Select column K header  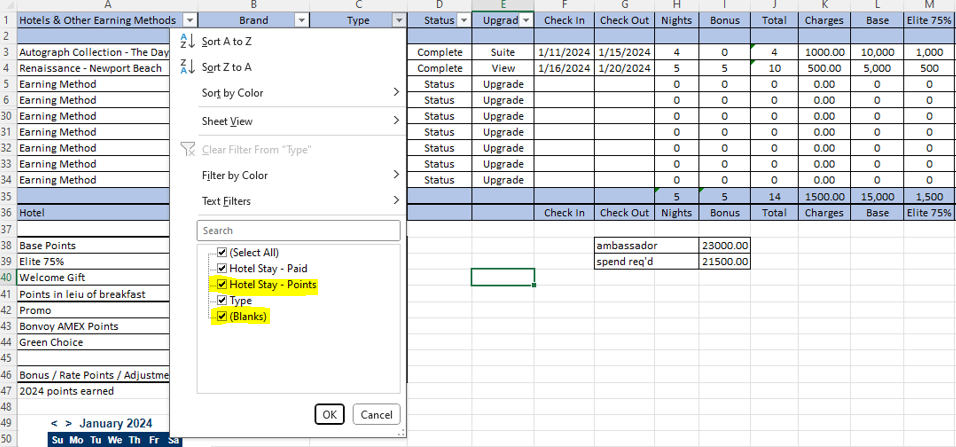(x=824, y=5)
